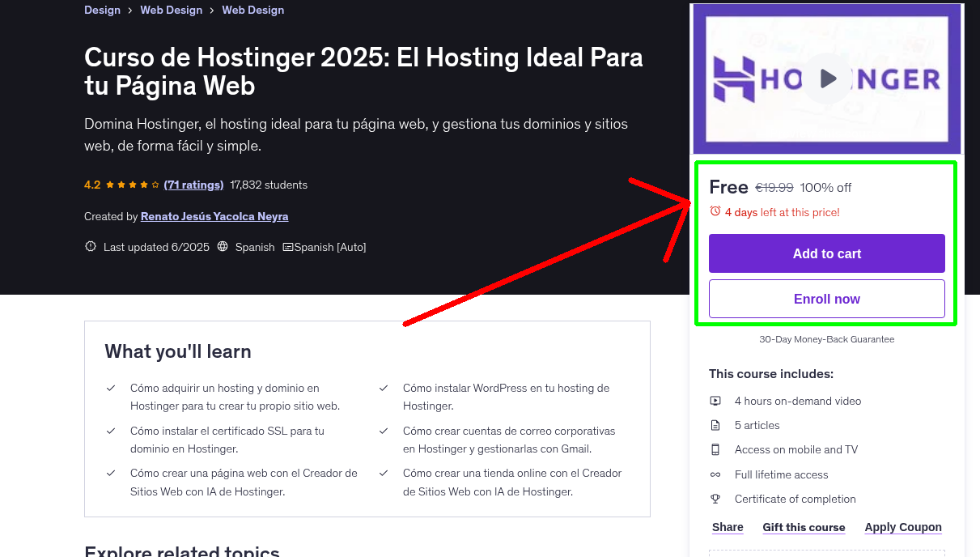Click the Last updated 6/2025 text
Viewport: 980px width, 557px height.
[156, 247]
